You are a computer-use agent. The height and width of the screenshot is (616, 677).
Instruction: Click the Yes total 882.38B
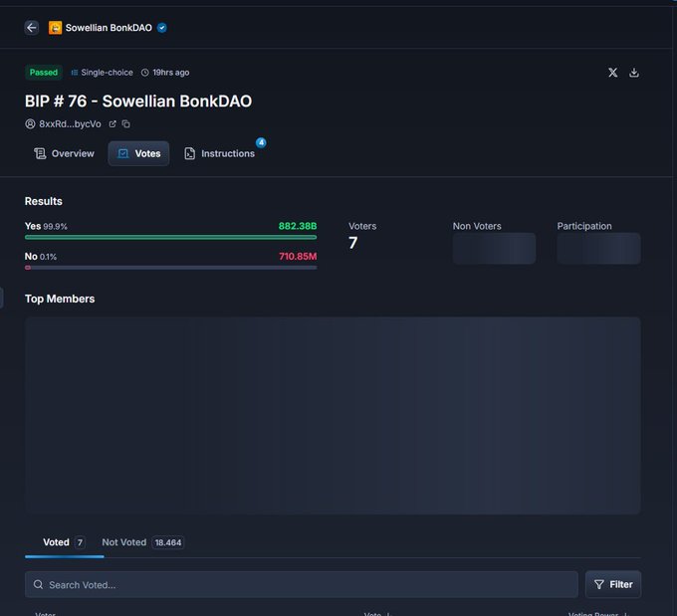point(298,226)
